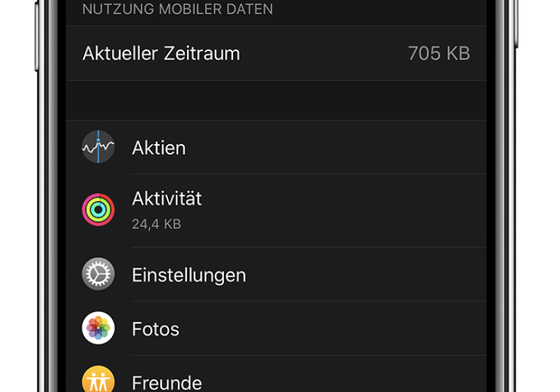Tap the Aktivität rings icon

[x=98, y=209]
